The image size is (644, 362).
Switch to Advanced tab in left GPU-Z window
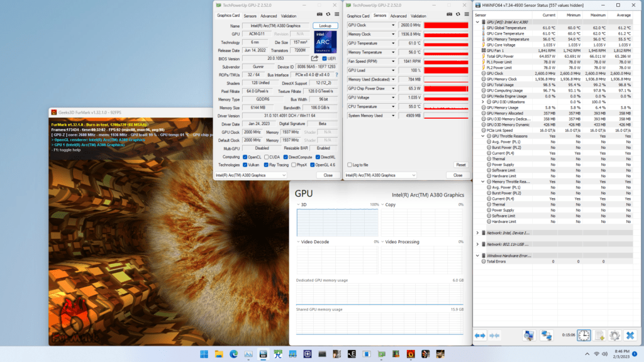tap(269, 16)
